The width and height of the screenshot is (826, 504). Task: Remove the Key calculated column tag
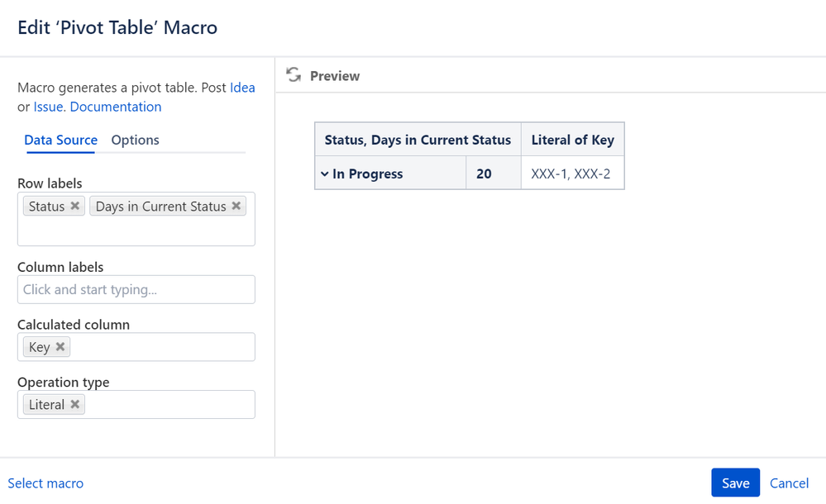(60, 347)
